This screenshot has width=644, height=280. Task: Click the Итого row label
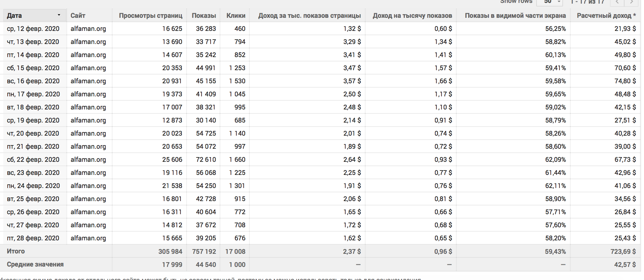pyautogui.click(x=16, y=251)
